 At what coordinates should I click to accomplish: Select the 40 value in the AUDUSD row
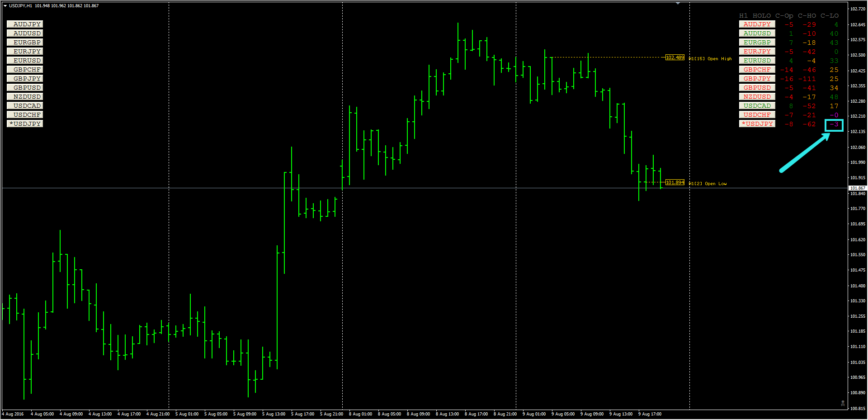[x=834, y=33]
